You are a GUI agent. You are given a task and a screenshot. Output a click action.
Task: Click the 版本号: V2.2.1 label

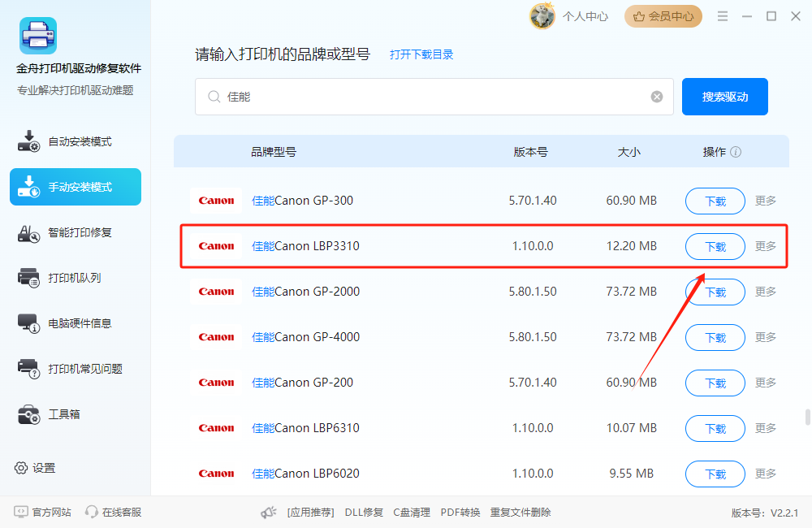(x=765, y=513)
